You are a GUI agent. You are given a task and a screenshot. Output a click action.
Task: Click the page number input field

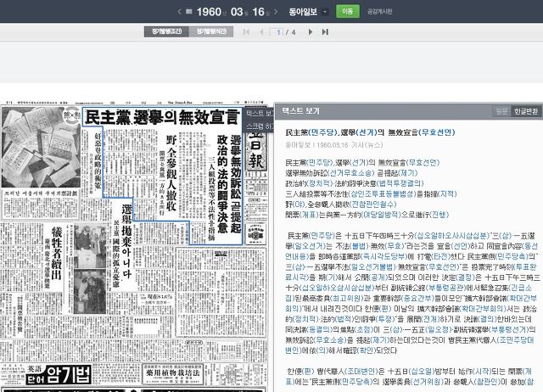(x=277, y=32)
